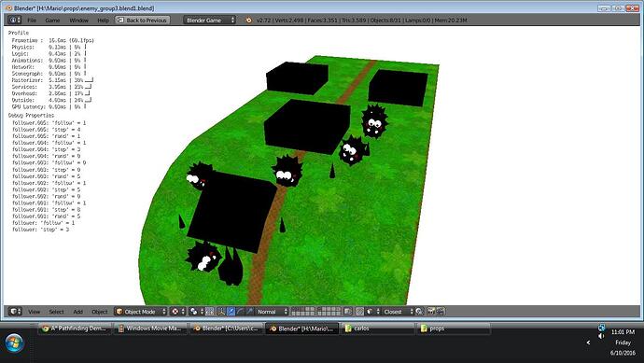Open the carlos folder taskbar item
The image size is (644, 363).
pos(378,328)
